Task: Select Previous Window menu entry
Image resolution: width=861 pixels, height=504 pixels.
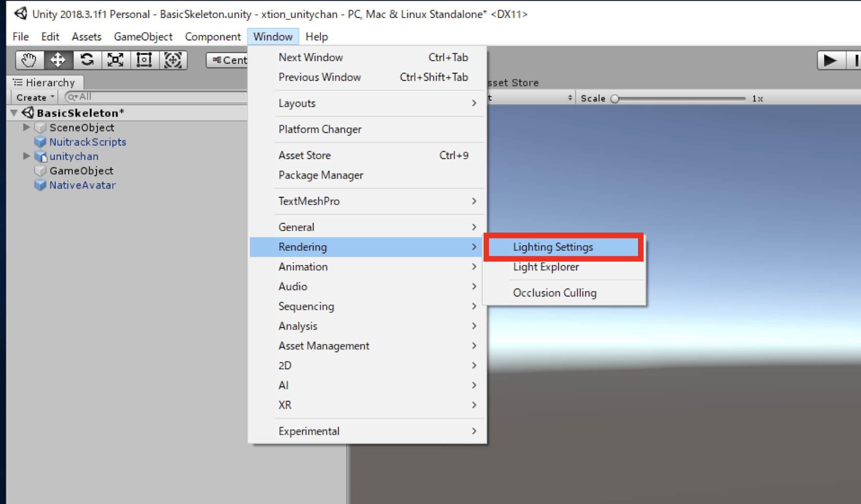Action: point(367,77)
